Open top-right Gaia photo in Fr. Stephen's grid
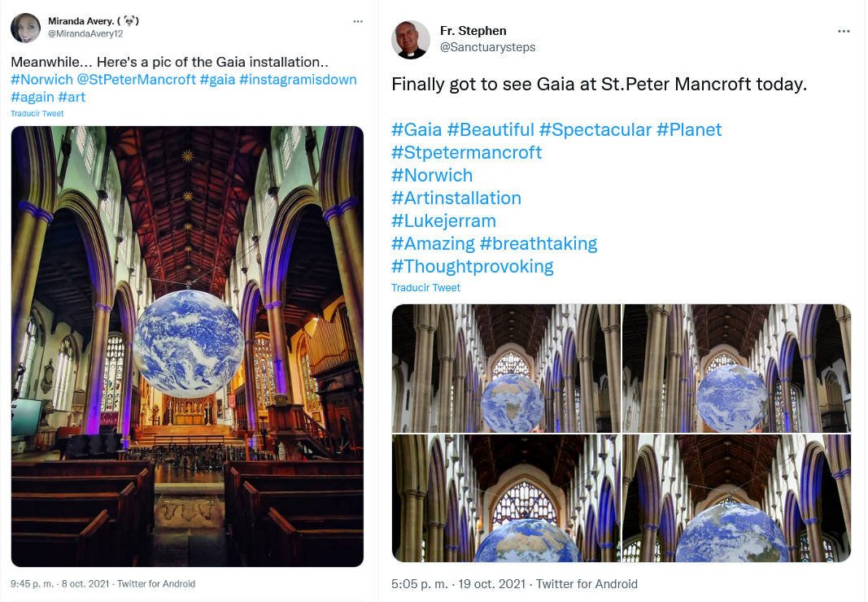This screenshot has height=602, width=868. click(736, 368)
